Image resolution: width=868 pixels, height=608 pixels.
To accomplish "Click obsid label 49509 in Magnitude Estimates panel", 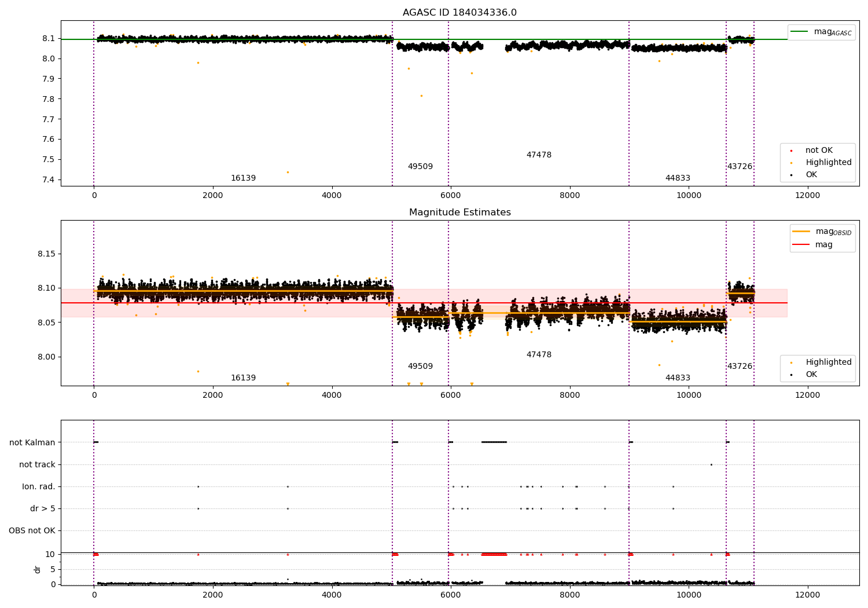I will coord(420,366).
